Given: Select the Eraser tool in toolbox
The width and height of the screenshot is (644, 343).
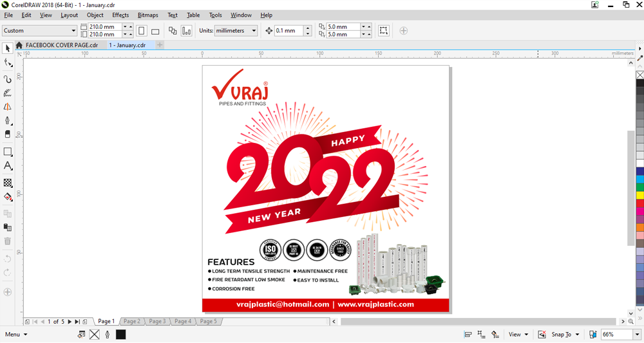Looking at the screenshot, I should pos(7,134).
